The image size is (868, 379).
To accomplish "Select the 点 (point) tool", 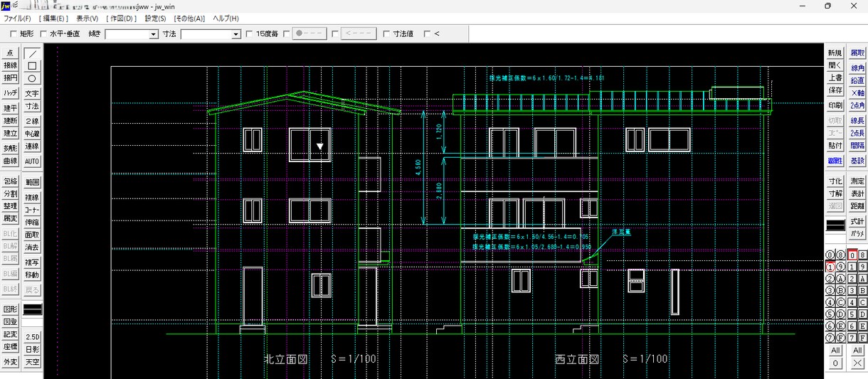I will 10,53.
